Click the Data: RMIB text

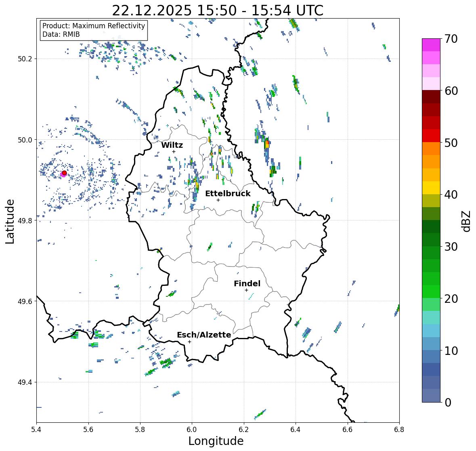click(61, 34)
